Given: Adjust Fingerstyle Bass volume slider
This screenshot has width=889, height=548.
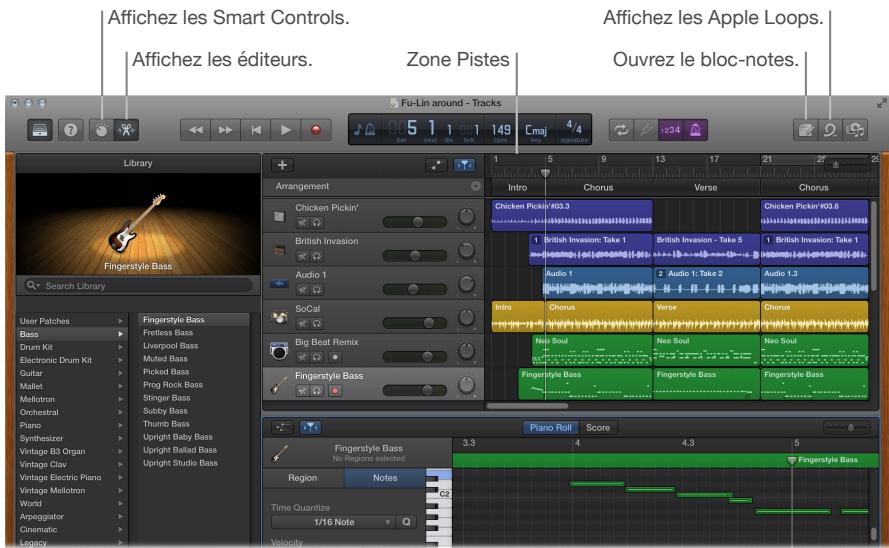Looking at the screenshot, I should (x=414, y=390).
